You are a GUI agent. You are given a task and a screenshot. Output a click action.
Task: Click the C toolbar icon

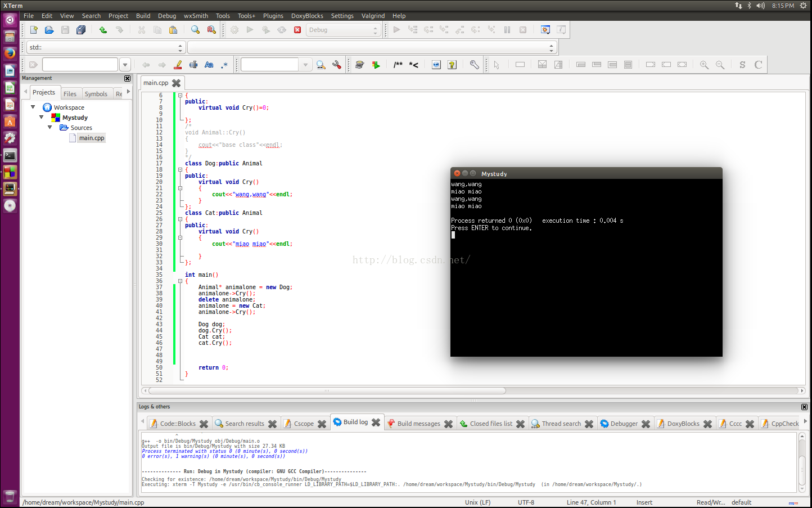[758, 65]
